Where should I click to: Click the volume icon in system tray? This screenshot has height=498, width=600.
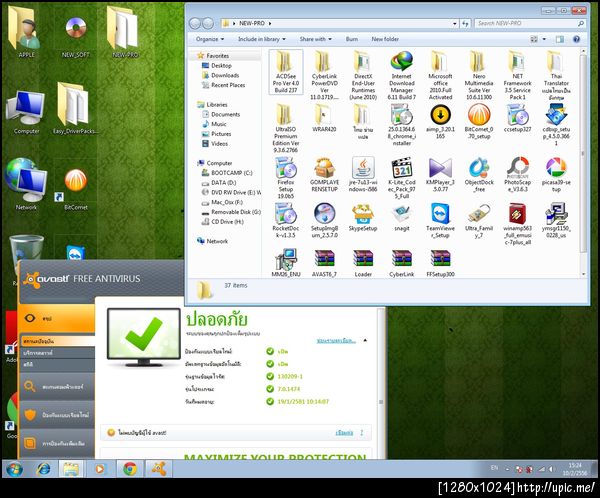(x=551, y=469)
